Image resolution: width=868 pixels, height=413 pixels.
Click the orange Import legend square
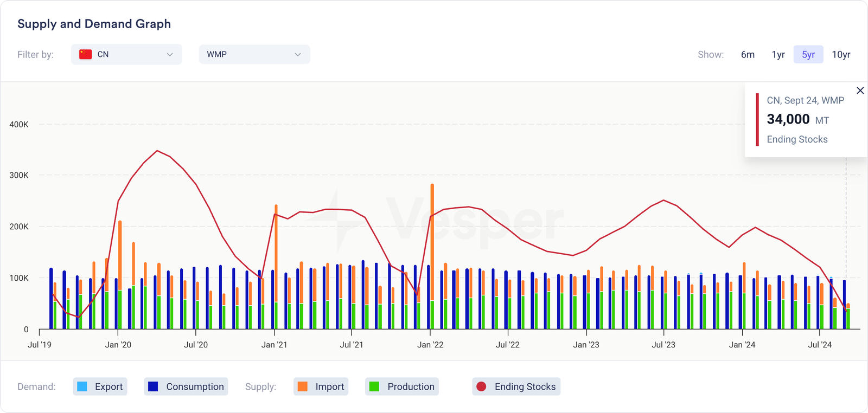click(303, 386)
